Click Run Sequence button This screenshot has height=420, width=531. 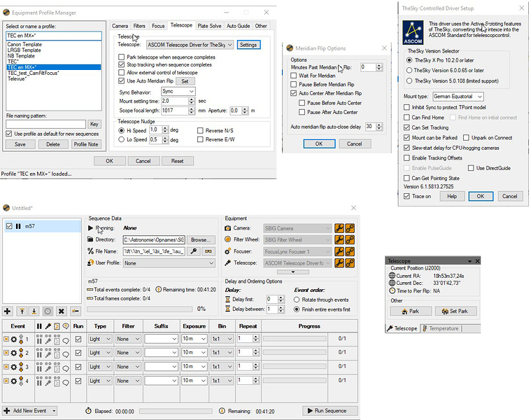point(330,411)
